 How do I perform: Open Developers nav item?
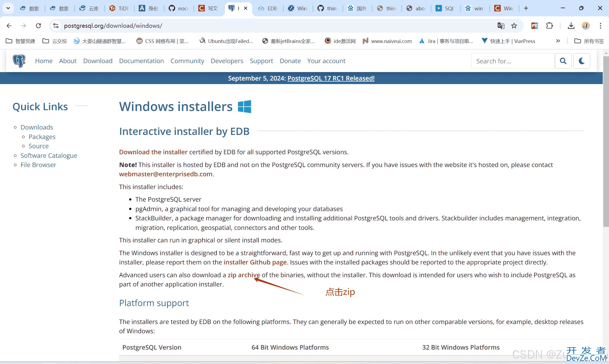[x=227, y=61]
